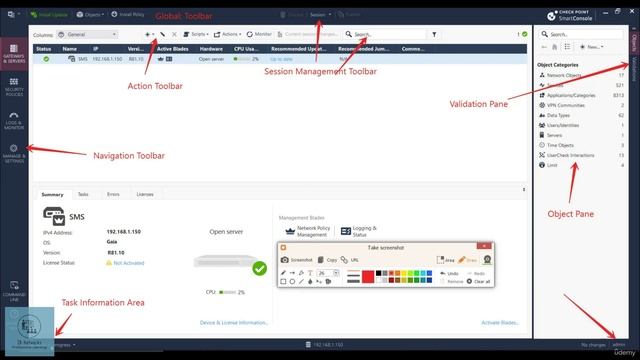Image resolution: width=640 pixels, height=360 pixels.
Task: Click the Monitor button
Action: (x=259, y=34)
